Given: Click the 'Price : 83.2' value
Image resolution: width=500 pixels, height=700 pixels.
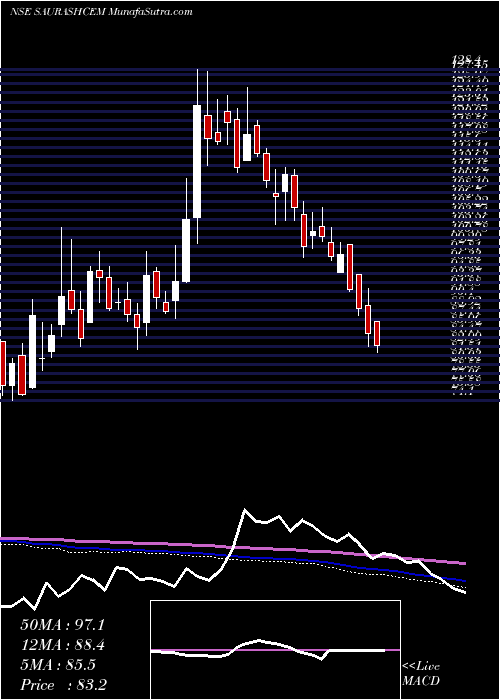Looking at the screenshot, I should click(x=63, y=685).
